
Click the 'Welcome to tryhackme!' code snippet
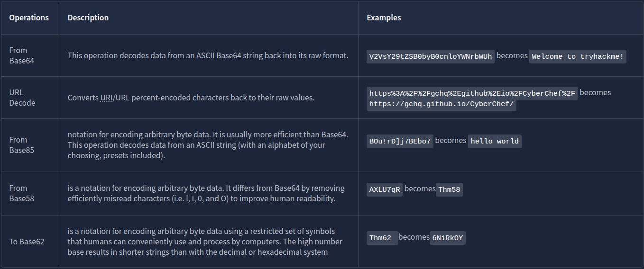click(x=578, y=56)
